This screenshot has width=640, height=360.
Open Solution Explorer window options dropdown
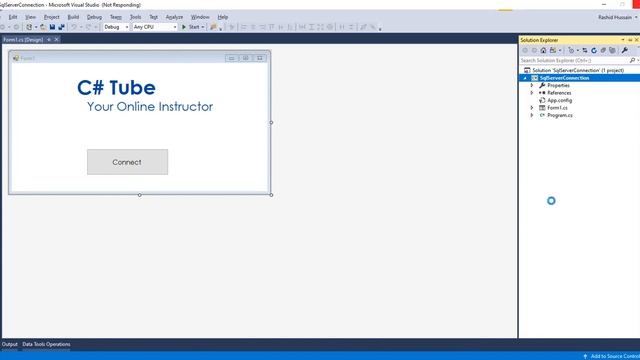pos(623,40)
